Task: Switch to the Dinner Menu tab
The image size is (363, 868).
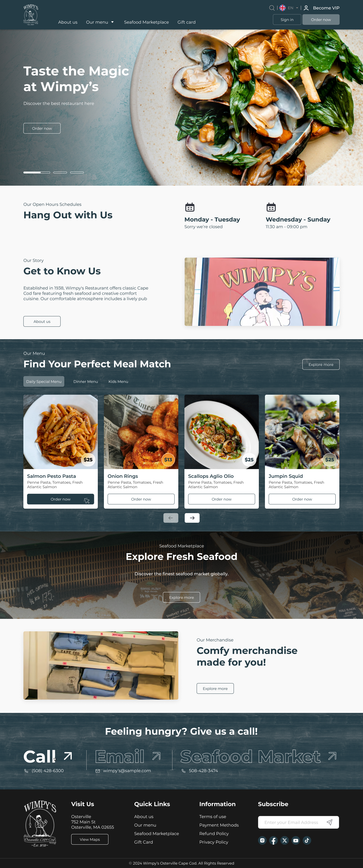Action: click(86, 381)
